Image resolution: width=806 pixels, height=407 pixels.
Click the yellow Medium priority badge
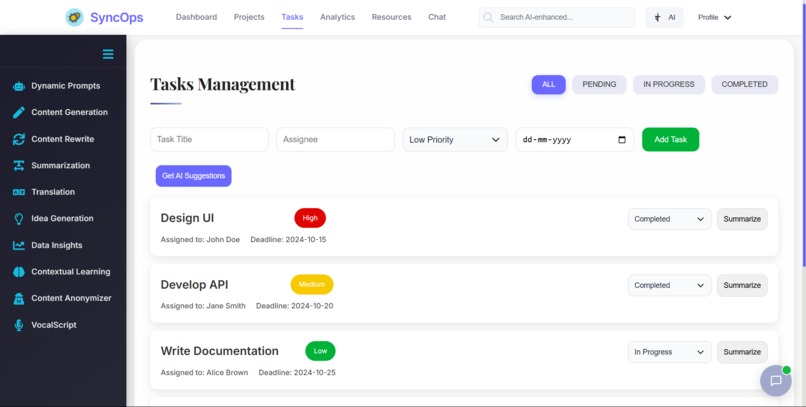point(312,285)
